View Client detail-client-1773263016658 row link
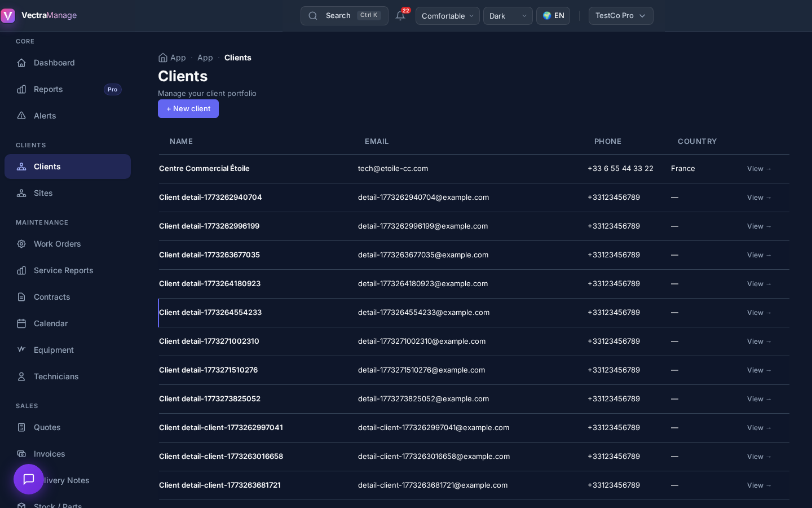Image resolution: width=812 pixels, height=508 pixels. point(759,457)
